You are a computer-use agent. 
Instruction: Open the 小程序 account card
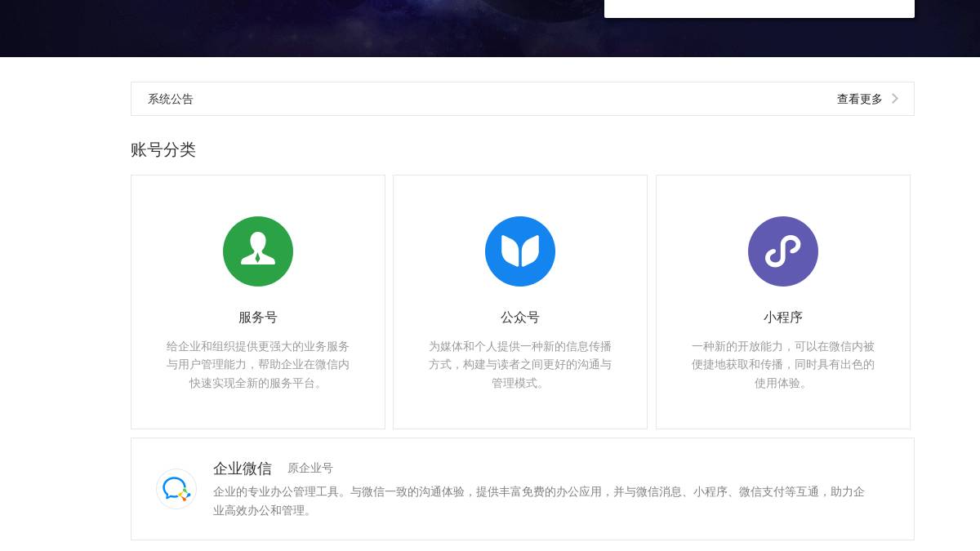click(x=783, y=301)
